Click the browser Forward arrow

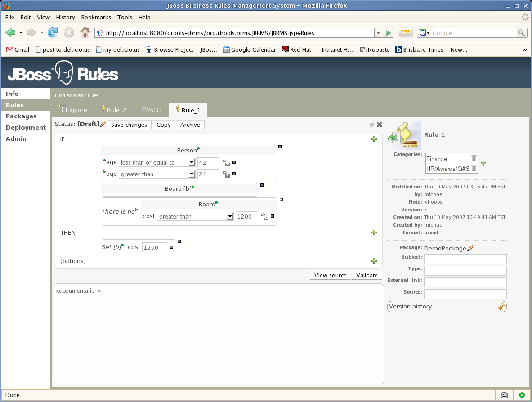(x=31, y=33)
